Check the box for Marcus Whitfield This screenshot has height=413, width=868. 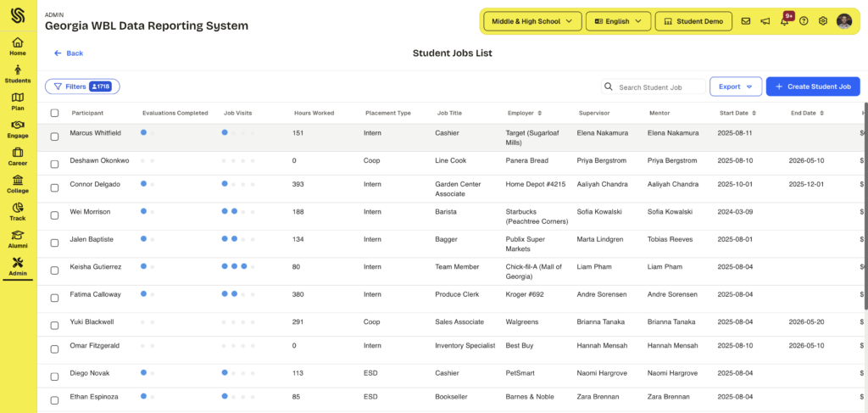55,137
